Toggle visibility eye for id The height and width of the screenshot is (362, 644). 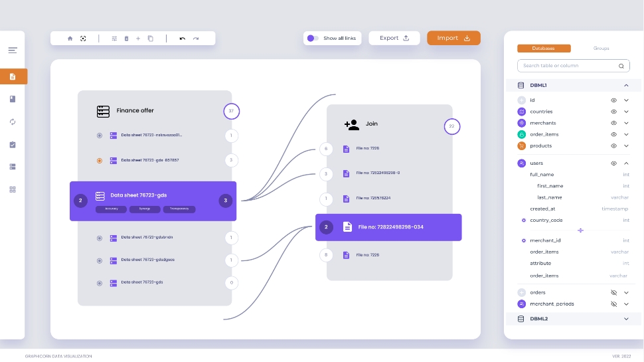(x=613, y=100)
